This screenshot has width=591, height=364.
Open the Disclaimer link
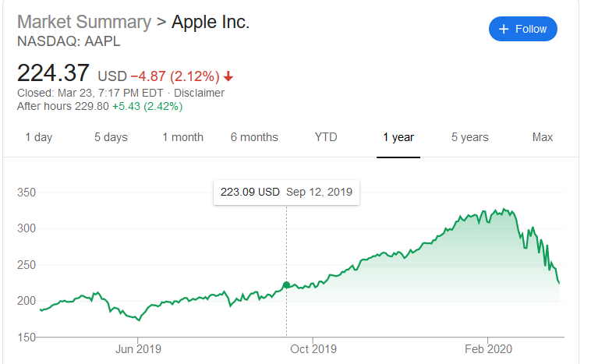point(199,93)
